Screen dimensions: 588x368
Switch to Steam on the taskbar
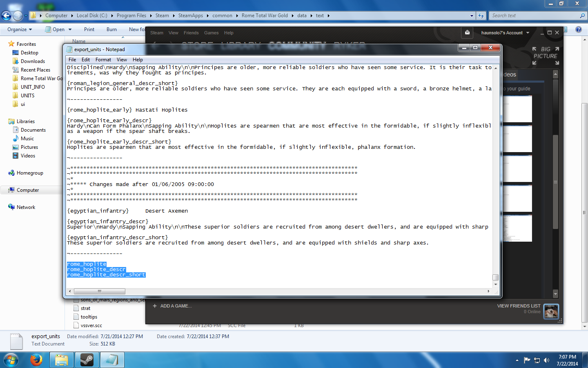pos(87,360)
